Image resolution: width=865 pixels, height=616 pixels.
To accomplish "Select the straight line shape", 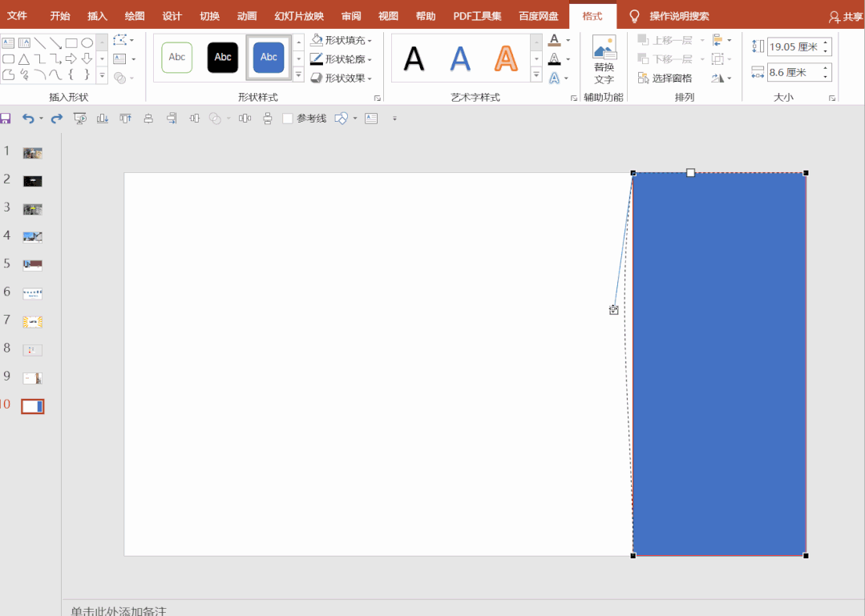I will tap(40, 43).
